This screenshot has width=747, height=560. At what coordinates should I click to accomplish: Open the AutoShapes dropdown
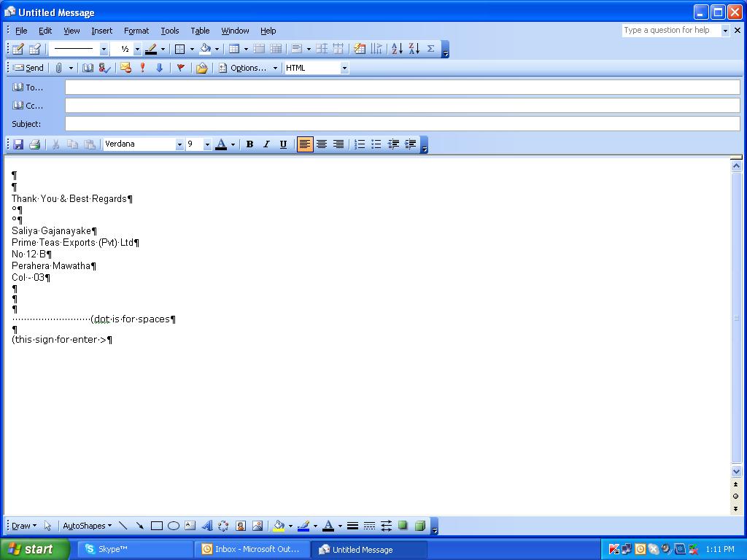(x=88, y=526)
